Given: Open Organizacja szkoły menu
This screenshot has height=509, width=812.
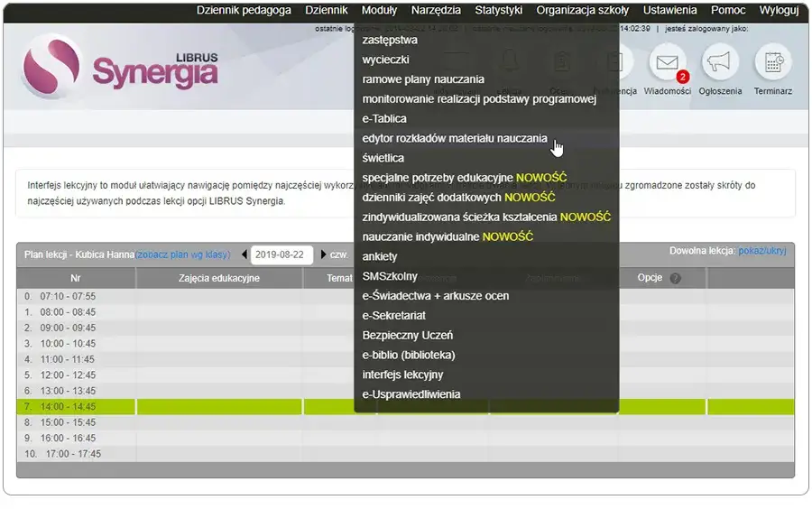Looking at the screenshot, I should [582, 10].
